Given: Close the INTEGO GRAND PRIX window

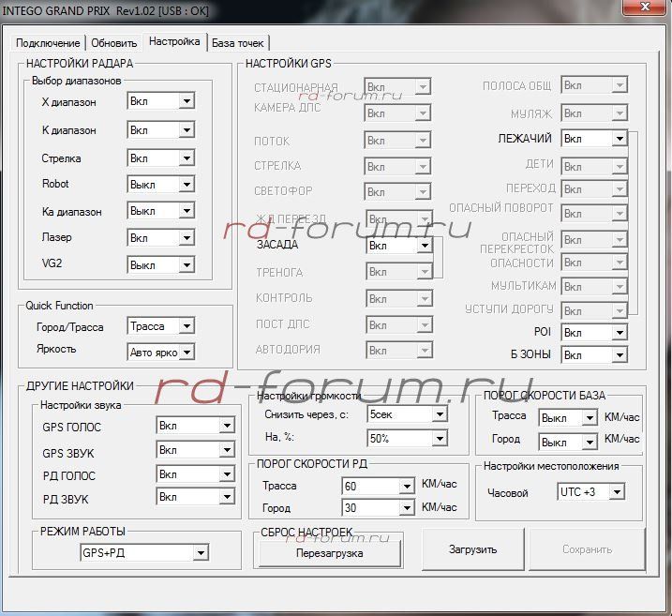Looking at the screenshot, I should point(645,7).
